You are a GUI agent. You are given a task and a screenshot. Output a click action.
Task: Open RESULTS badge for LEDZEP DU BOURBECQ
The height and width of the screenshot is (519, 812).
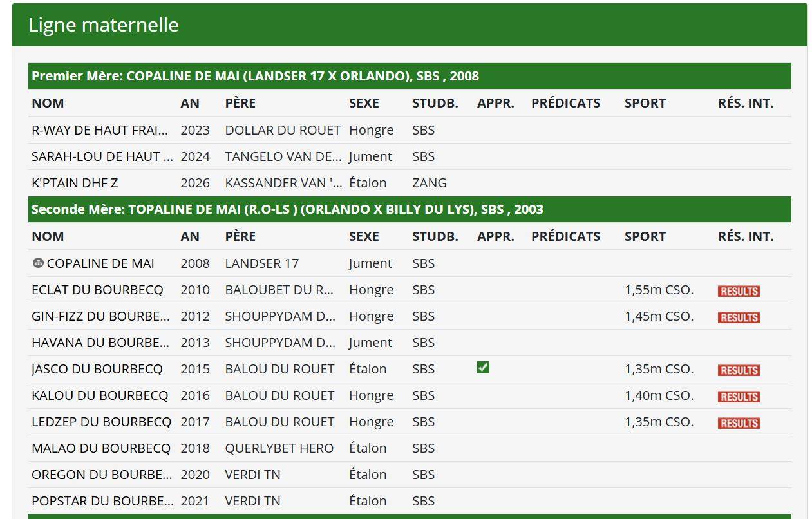pyautogui.click(x=739, y=423)
